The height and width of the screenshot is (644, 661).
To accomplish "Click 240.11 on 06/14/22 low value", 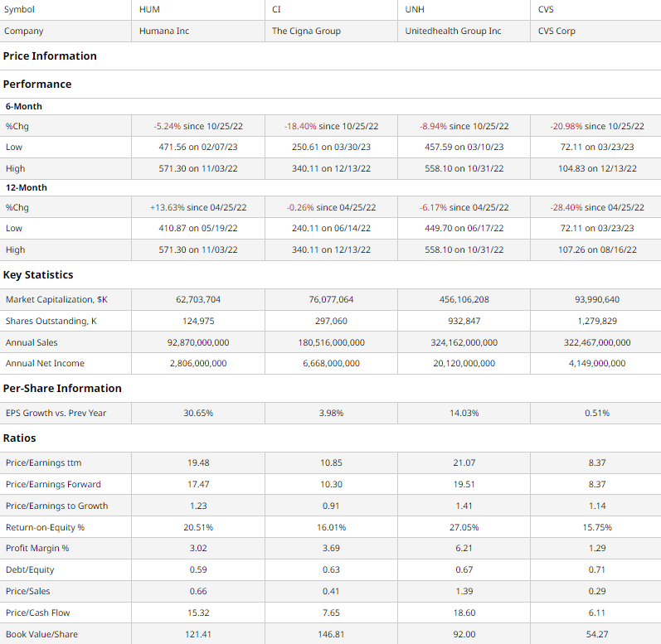I will (x=331, y=228).
